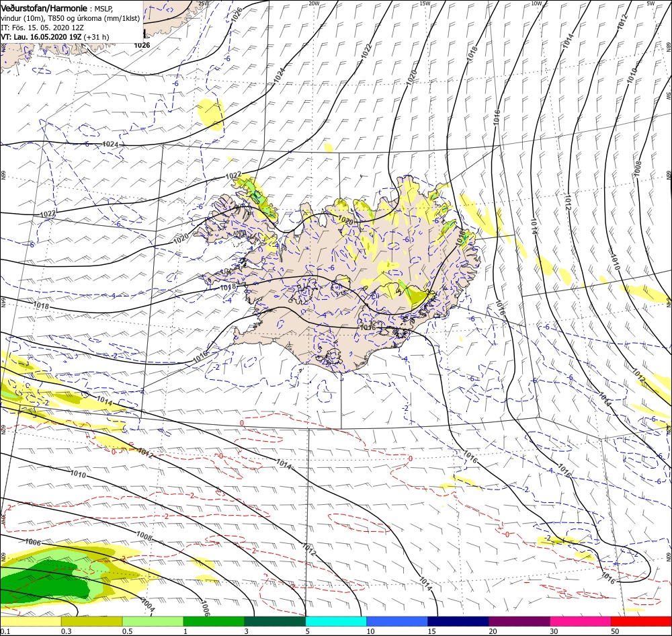
Task: Click the 1010 isobar label in the southwest
Action: tap(78, 475)
